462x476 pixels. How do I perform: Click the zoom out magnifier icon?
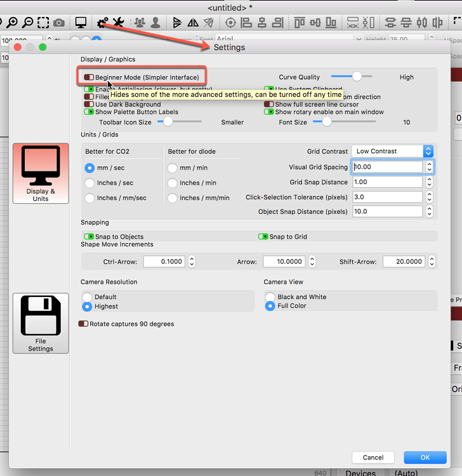tap(27, 23)
